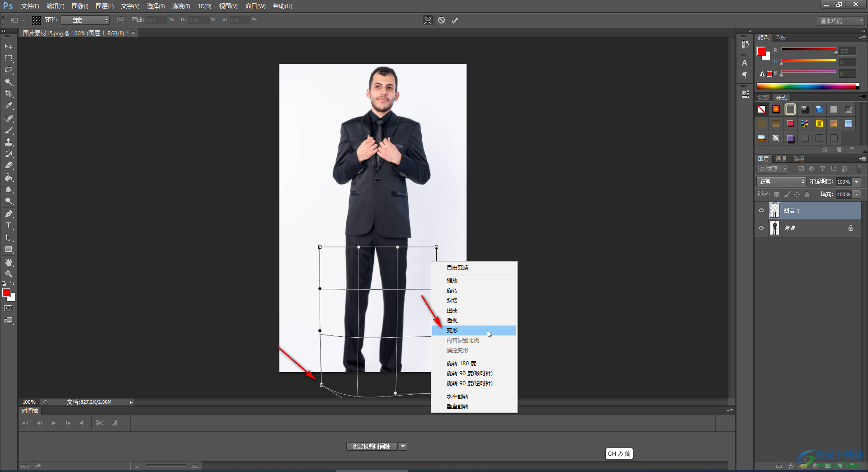Choose 透视 in the context menu
Screen dimensions: 868x472
474,321
